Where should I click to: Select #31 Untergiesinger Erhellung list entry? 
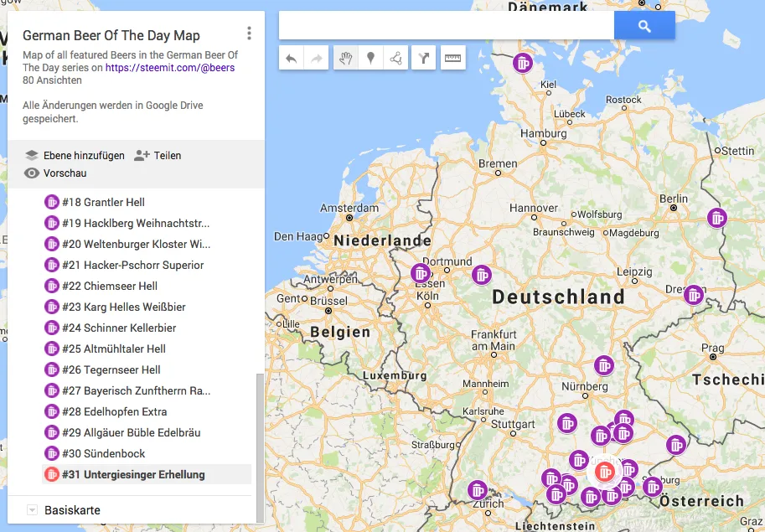(x=133, y=474)
